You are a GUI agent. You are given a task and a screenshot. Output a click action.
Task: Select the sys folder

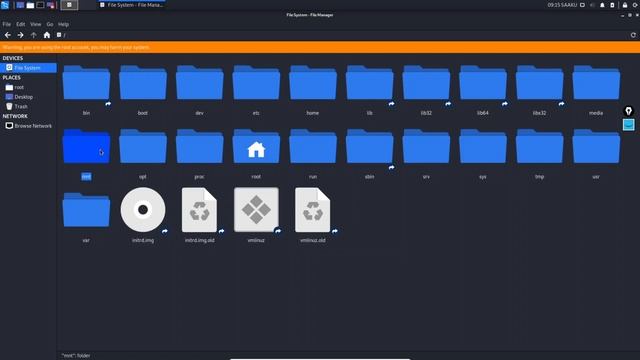point(483,147)
